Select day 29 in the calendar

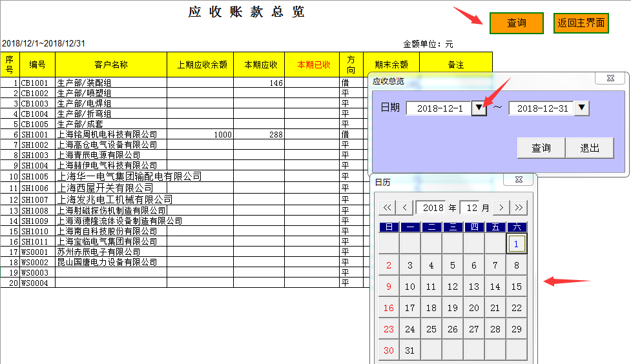click(x=516, y=329)
